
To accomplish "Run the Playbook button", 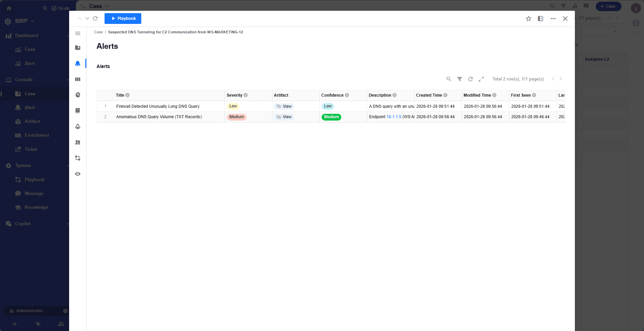I will click(123, 19).
